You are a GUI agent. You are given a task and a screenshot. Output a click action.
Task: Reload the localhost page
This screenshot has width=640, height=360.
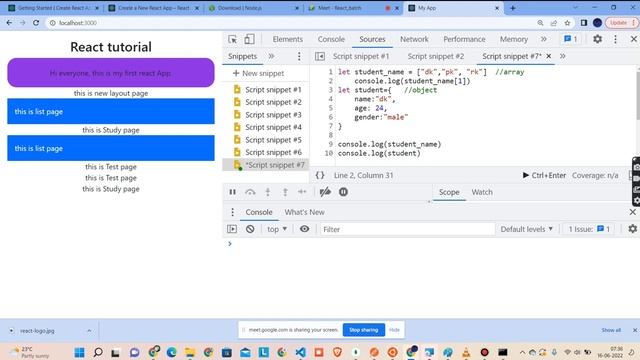[36, 23]
